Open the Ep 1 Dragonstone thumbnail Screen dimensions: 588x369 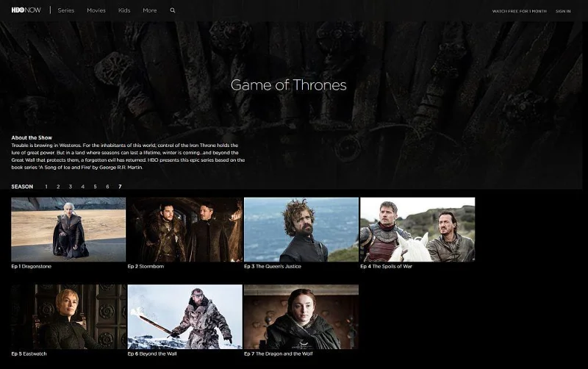(68, 229)
